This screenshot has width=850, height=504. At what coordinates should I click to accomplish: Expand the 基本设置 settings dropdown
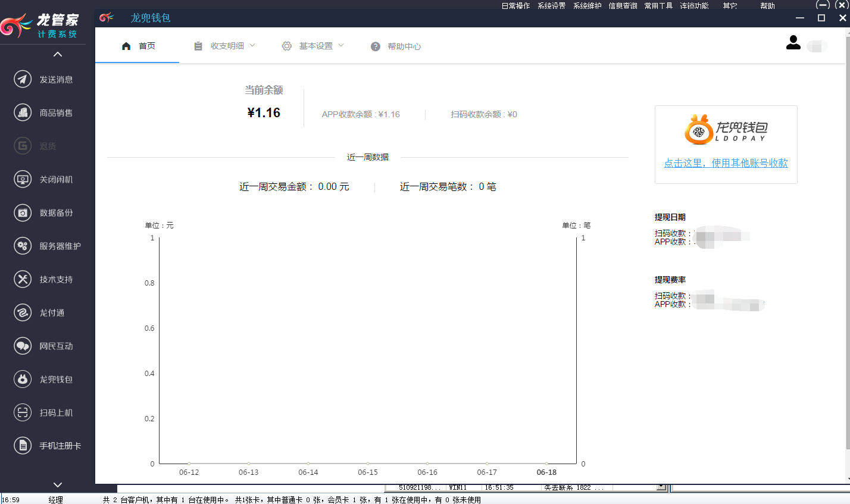coord(313,46)
